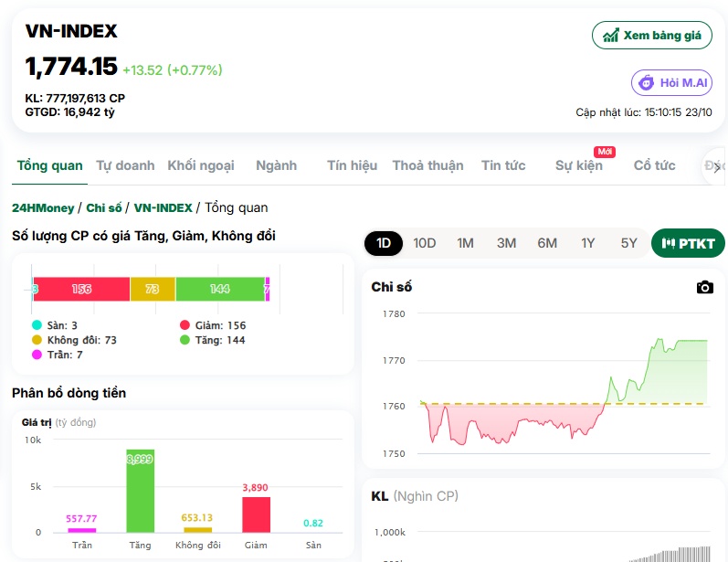The height and width of the screenshot is (562, 728).
Task: Select the 1D time range
Action: (x=384, y=243)
